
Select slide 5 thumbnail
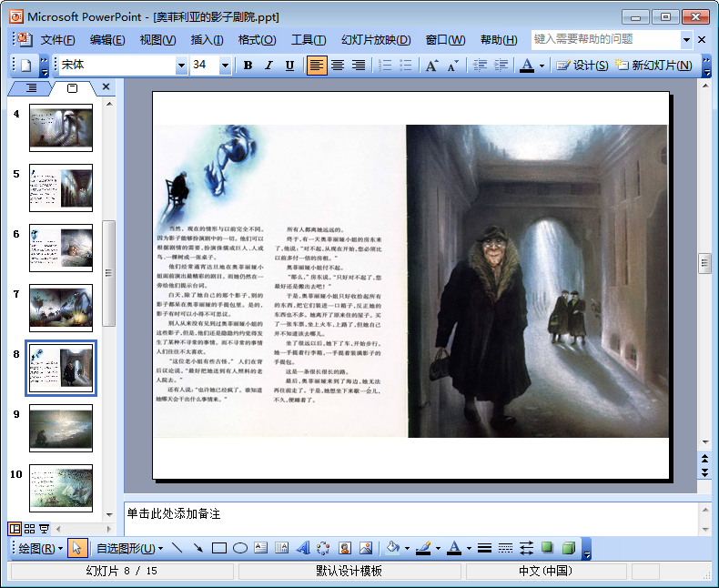pos(61,188)
